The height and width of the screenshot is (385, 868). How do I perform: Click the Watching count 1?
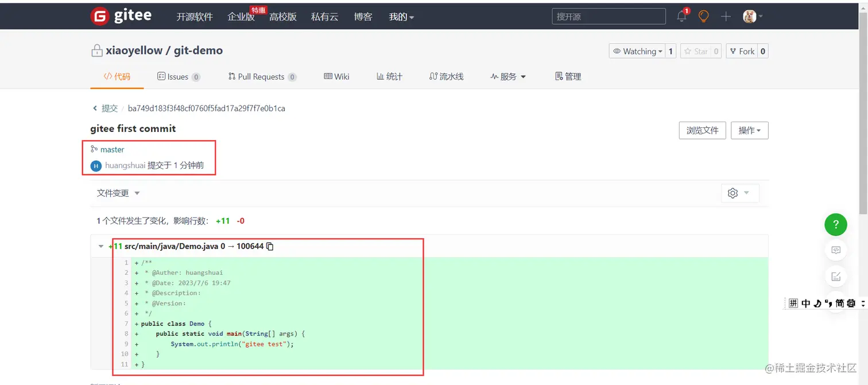(x=671, y=51)
